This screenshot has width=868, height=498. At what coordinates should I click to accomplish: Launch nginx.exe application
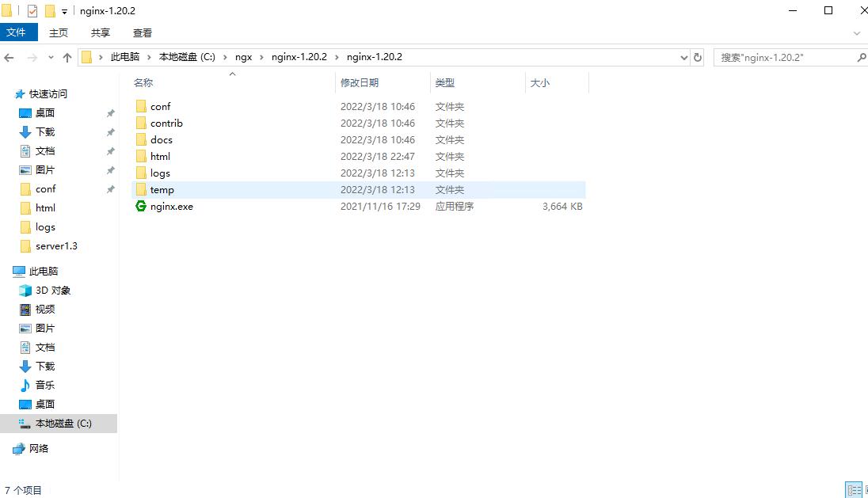coord(171,206)
